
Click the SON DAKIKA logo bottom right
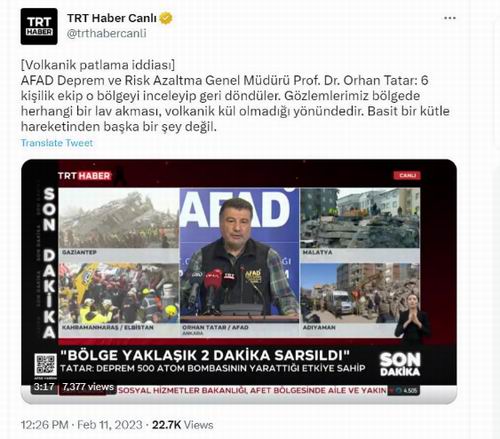[400, 364]
